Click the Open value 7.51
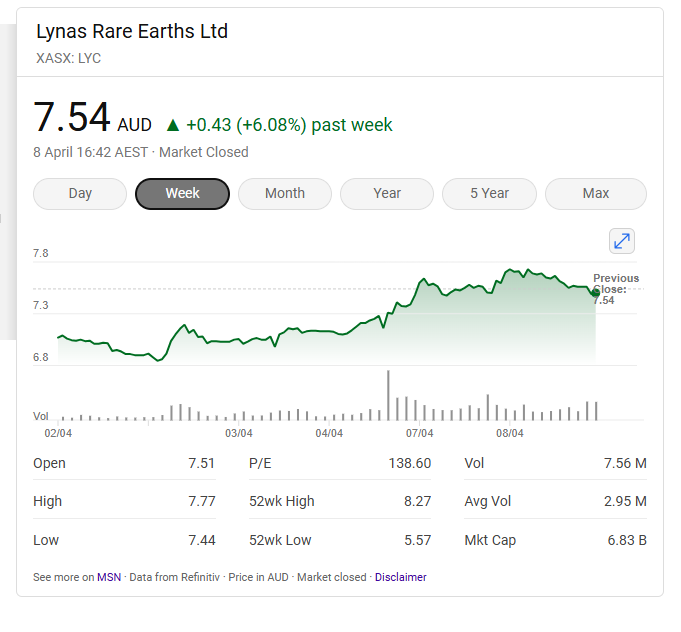681x632 pixels. (202, 463)
